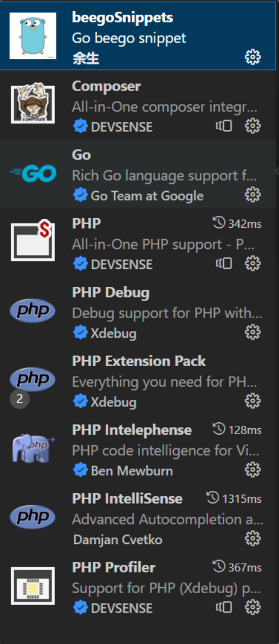Click the pack count badge showing 2
The image size is (279, 644).
(20, 399)
